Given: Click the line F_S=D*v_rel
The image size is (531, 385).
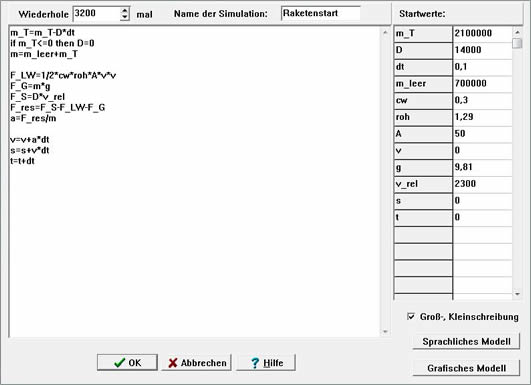Looking at the screenshot, I should click(38, 97).
